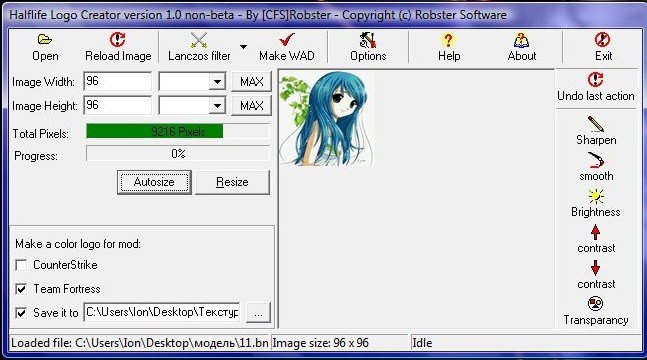Click the save path text field

(162, 312)
